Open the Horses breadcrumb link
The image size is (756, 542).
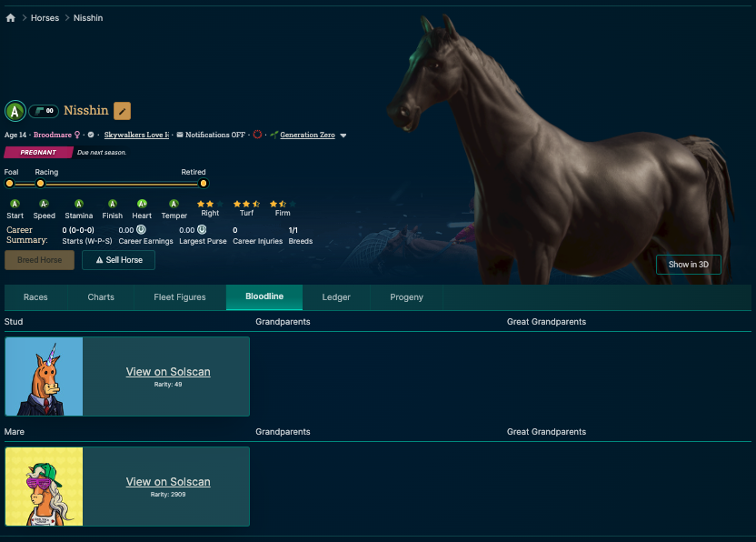click(x=45, y=18)
